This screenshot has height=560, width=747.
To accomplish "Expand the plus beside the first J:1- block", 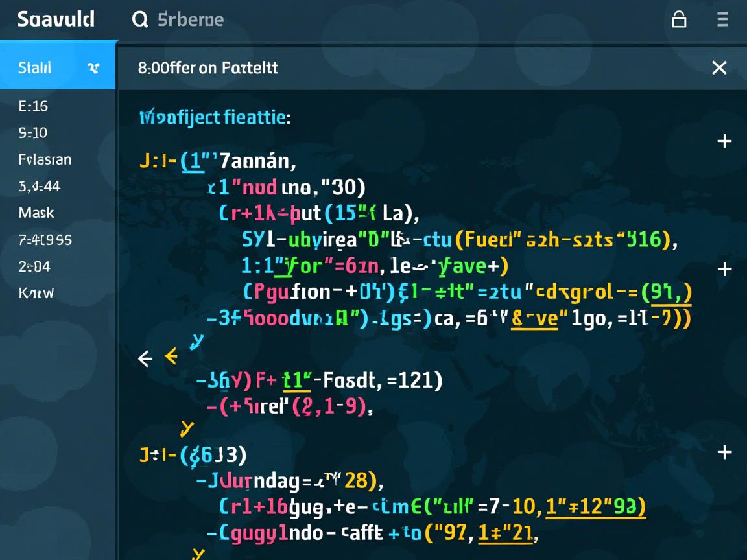I will pyautogui.click(x=724, y=141).
